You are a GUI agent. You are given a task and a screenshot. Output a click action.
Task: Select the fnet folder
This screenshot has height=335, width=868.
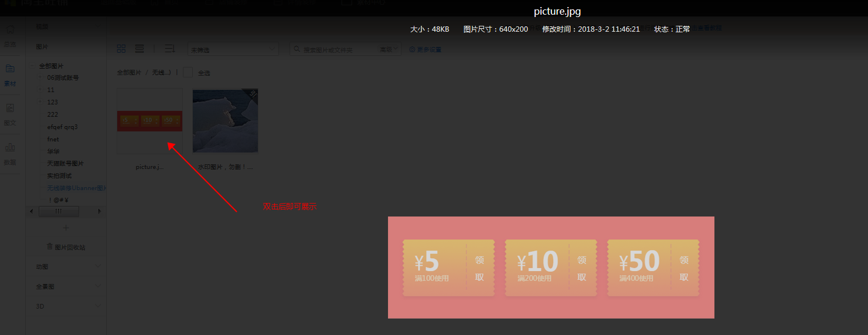click(x=53, y=139)
